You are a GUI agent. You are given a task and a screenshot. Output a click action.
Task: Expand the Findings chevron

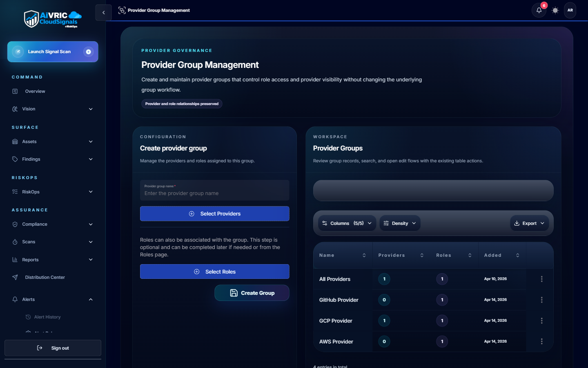click(91, 159)
